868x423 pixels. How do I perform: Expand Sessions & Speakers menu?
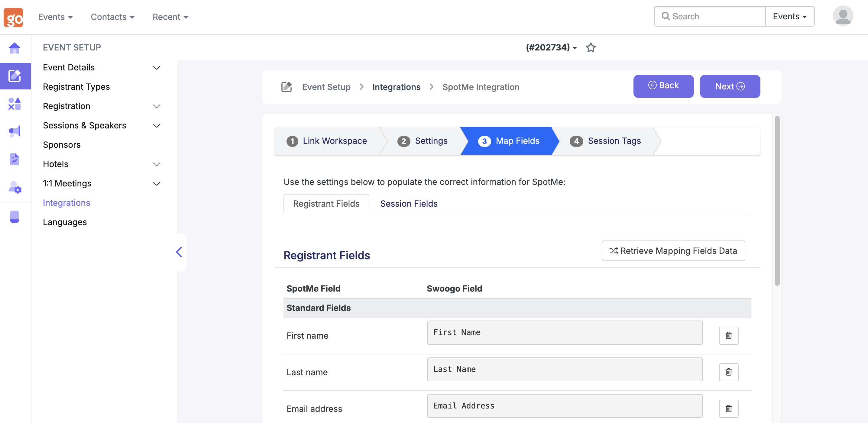coord(156,126)
